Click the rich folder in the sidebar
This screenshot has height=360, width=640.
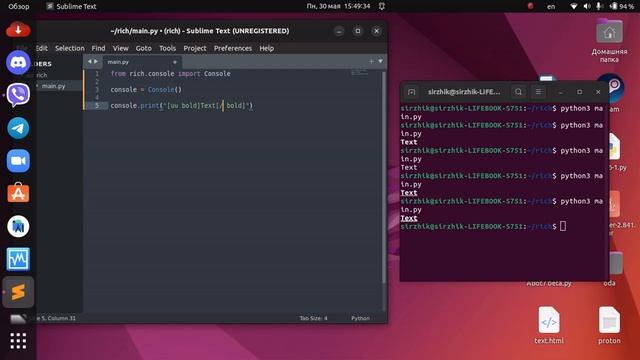click(42, 75)
